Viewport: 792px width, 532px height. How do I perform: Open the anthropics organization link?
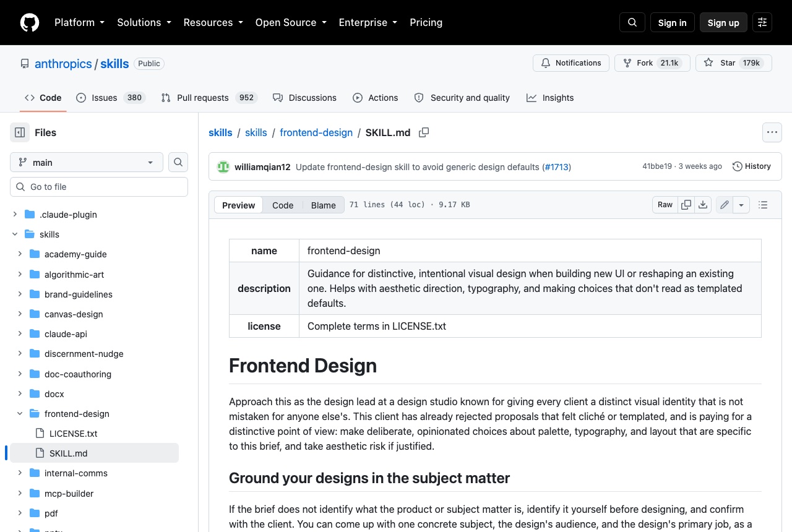coord(63,64)
